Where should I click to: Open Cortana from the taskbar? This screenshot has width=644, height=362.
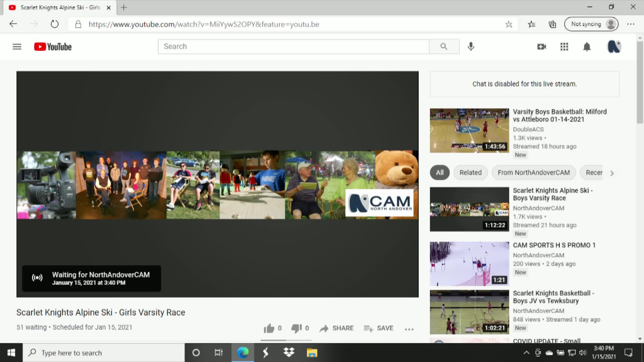tap(196, 353)
